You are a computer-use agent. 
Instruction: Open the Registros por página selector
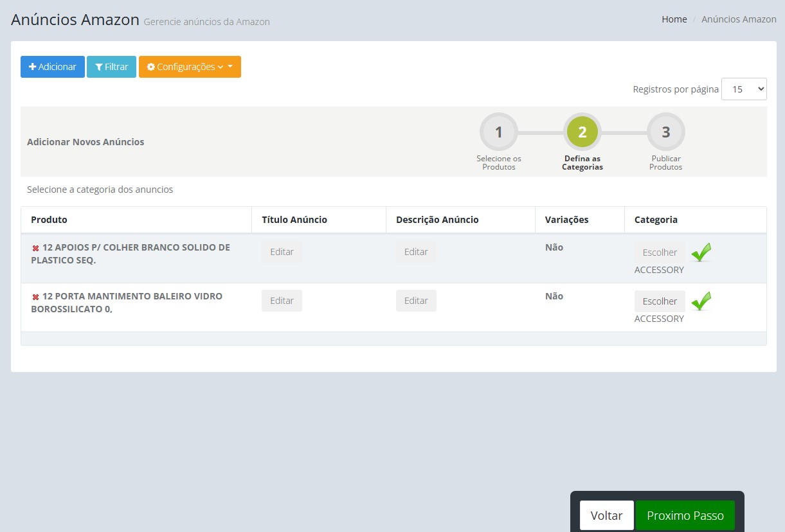(744, 89)
